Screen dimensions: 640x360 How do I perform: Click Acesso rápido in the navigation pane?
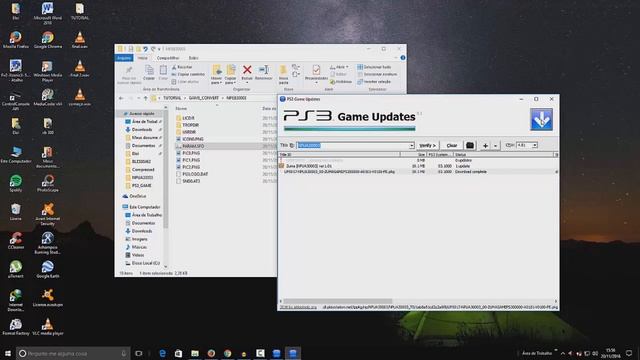coord(142,113)
